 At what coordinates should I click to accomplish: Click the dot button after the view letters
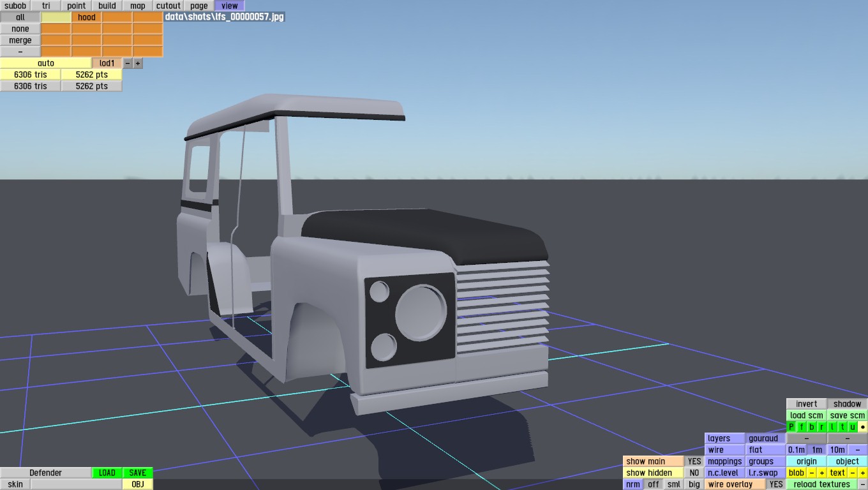click(863, 427)
